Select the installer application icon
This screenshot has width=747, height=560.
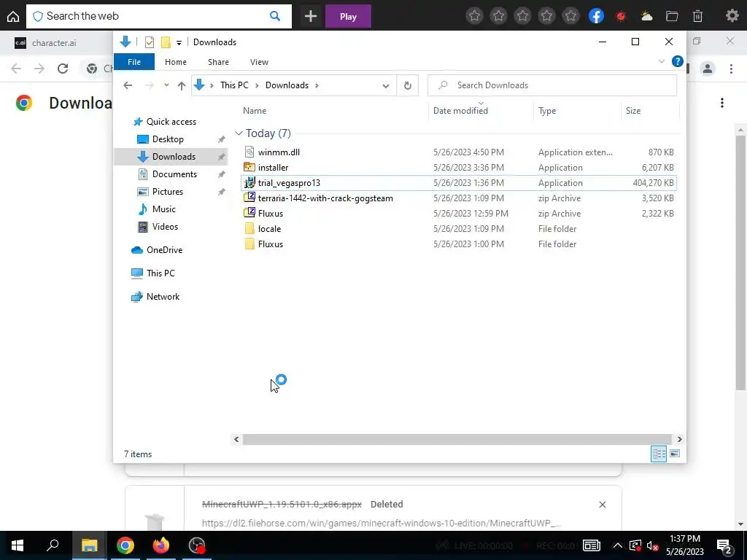249,167
